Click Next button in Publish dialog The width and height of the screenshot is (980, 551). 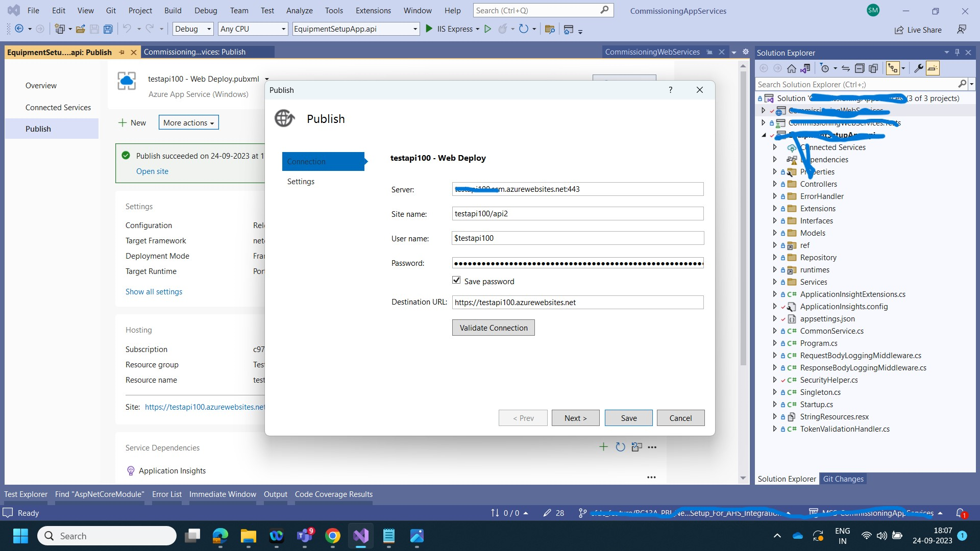coord(575,418)
